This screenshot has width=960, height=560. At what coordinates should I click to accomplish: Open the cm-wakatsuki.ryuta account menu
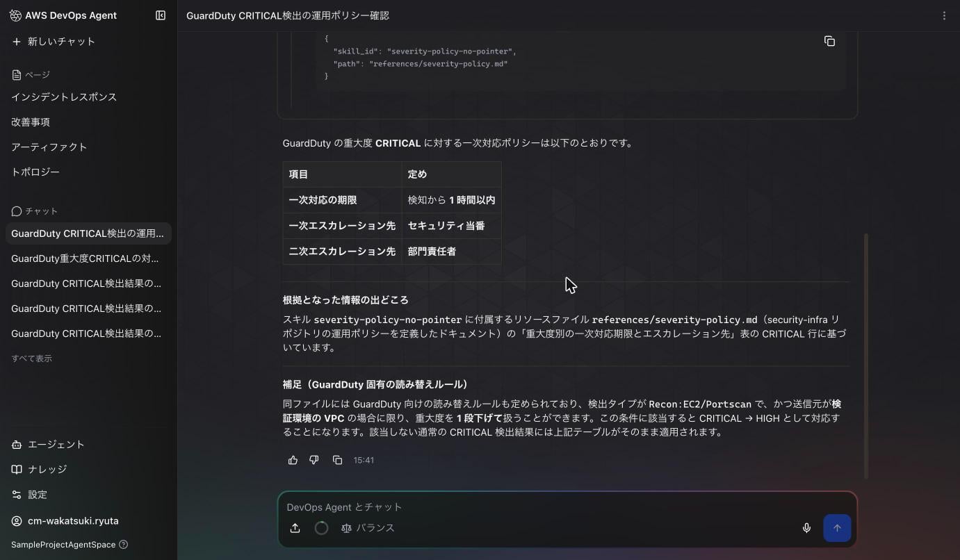pyautogui.click(x=65, y=521)
